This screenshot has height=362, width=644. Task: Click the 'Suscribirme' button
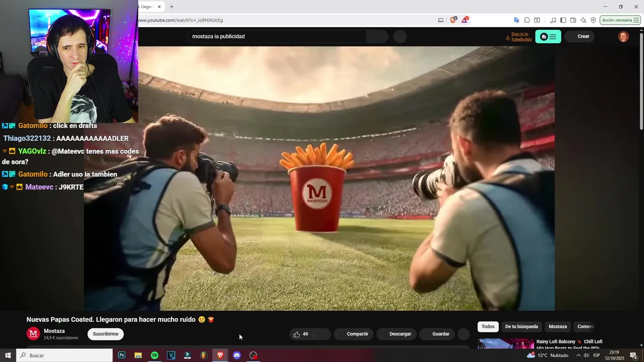coord(105,334)
